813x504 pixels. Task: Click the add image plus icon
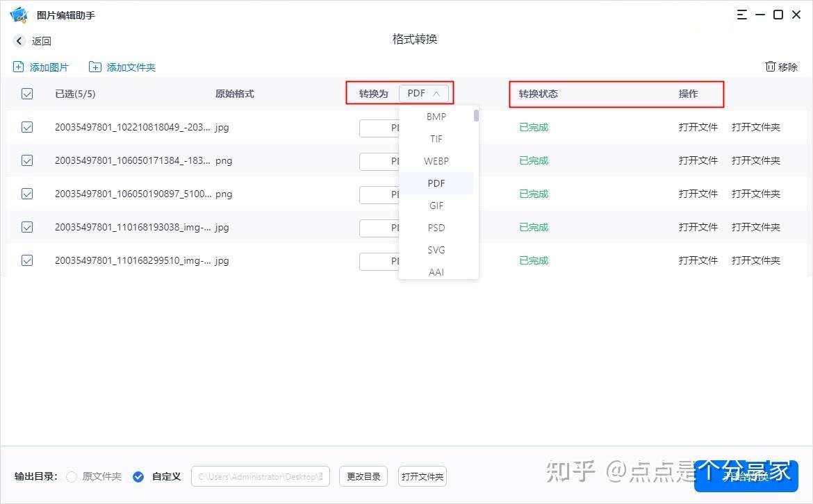click(x=18, y=67)
